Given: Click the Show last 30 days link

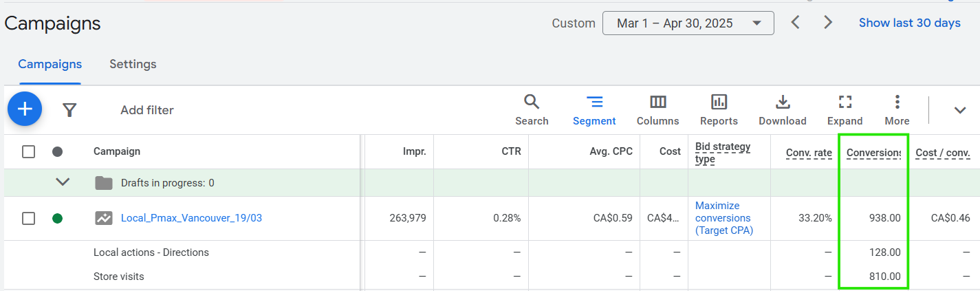Looking at the screenshot, I should 909,23.
